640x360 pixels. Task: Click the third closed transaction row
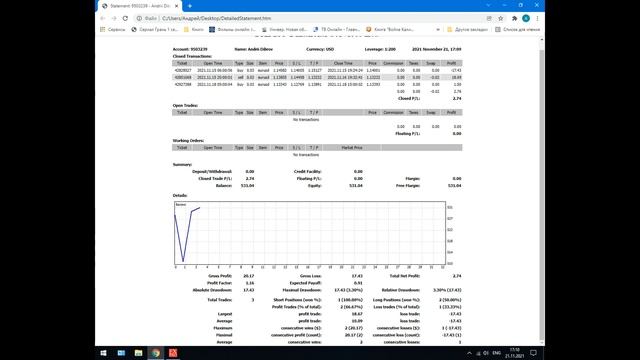(x=317, y=84)
